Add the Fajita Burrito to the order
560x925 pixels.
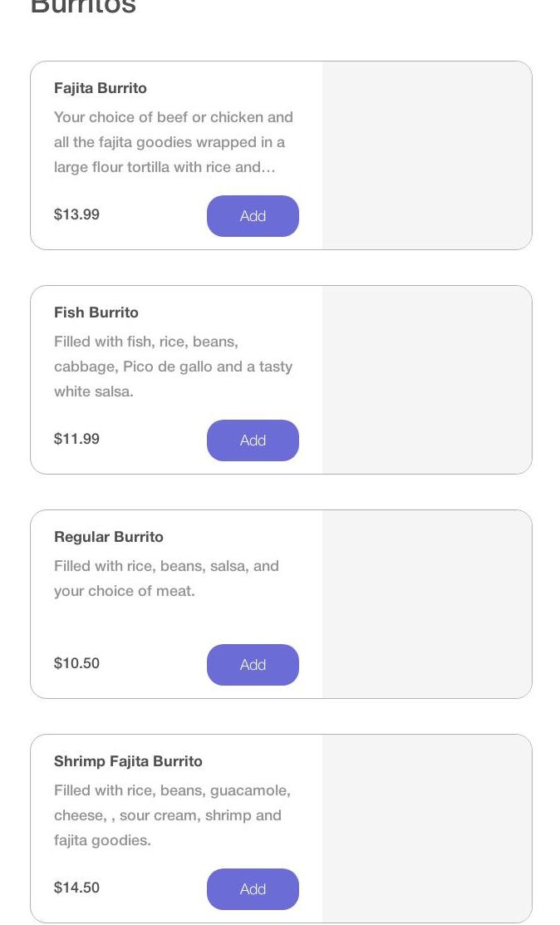253,216
